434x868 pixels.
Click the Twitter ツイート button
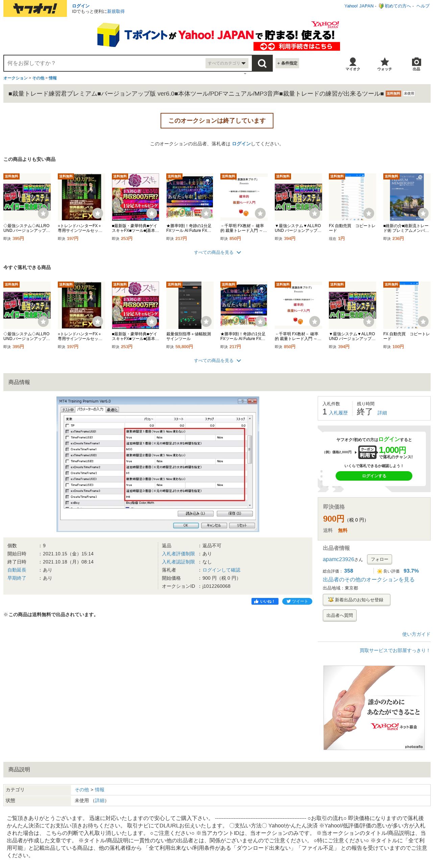click(x=297, y=601)
